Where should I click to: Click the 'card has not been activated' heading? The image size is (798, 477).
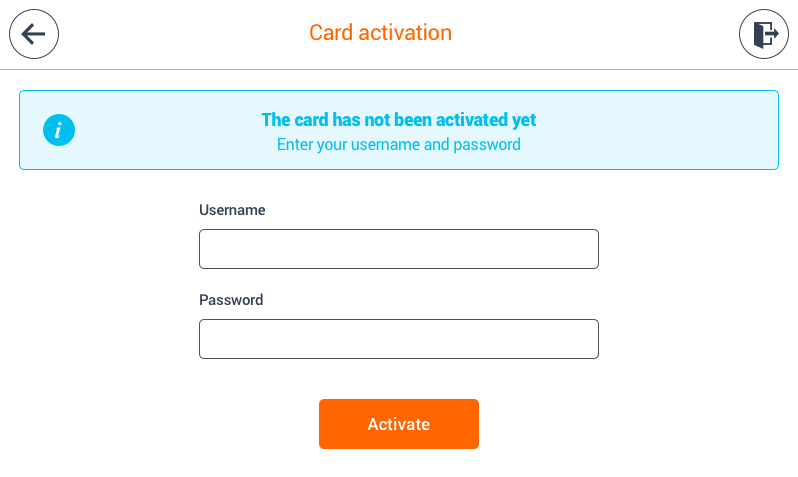point(399,120)
